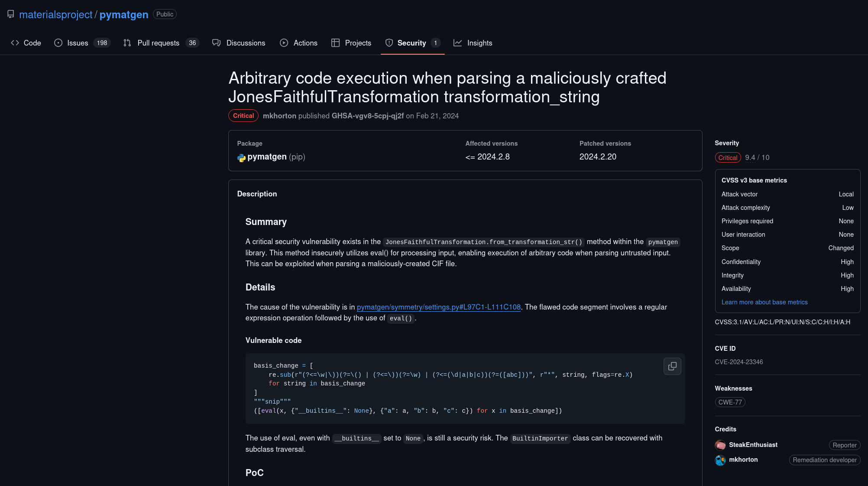The width and height of the screenshot is (868, 486).
Task: Select the Security tab
Action: point(413,43)
